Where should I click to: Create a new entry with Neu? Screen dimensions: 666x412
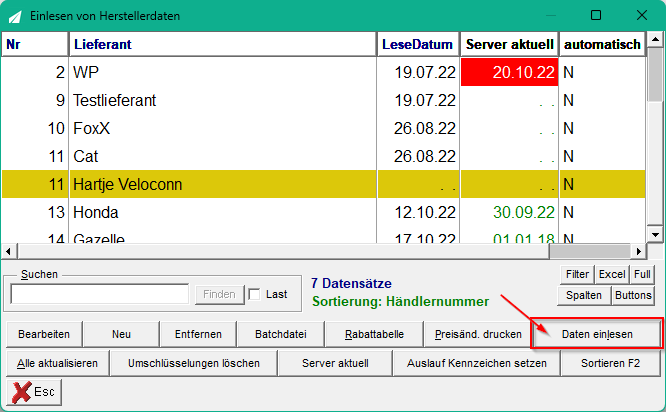pos(121,334)
